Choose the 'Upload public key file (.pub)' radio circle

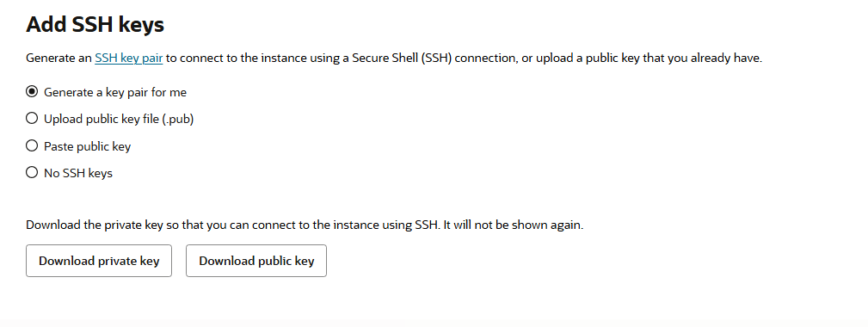pos(32,119)
